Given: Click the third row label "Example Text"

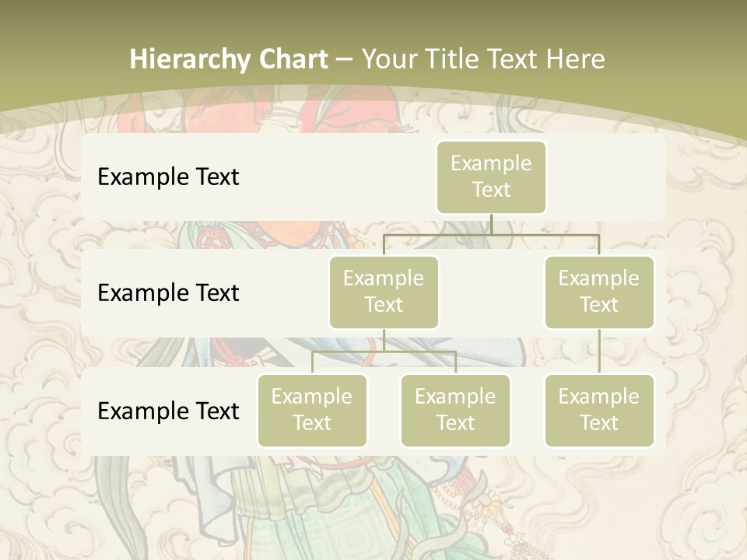Looking at the screenshot, I should click(168, 411).
